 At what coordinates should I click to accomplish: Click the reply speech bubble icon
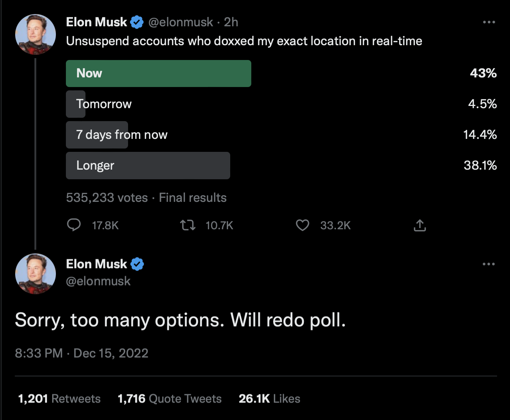74,225
